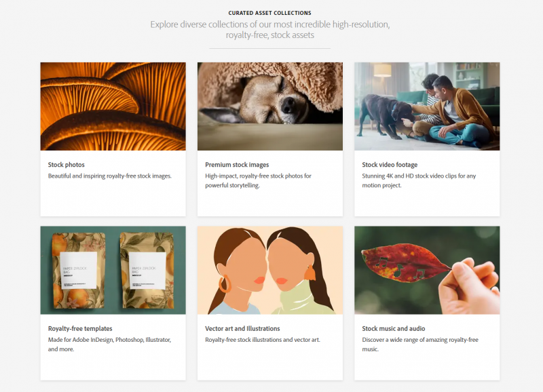Click the 'Explore diverse collections' subtitle text
Image resolution: width=543 pixels, height=392 pixels.
pos(269,30)
